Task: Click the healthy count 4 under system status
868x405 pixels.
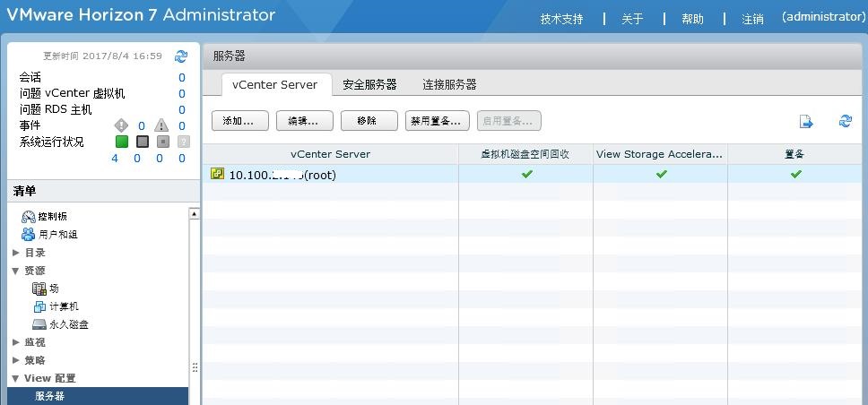Action: tap(115, 159)
